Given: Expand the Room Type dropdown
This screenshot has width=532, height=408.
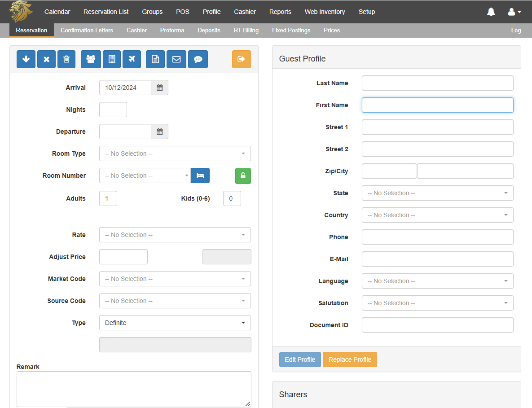Looking at the screenshot, I should tap(175, 154).
